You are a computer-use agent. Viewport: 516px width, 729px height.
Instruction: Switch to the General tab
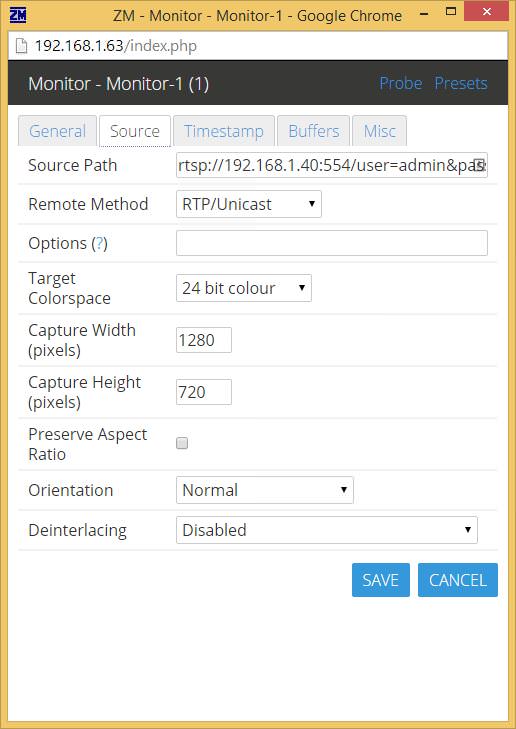[x=57, y=131]
